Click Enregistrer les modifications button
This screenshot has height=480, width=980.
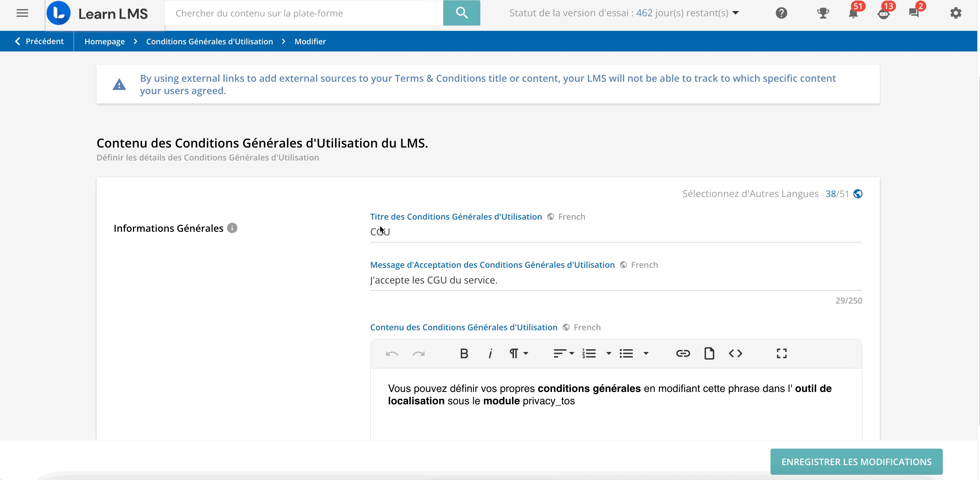pyautogui.click(x=856, y=462)
